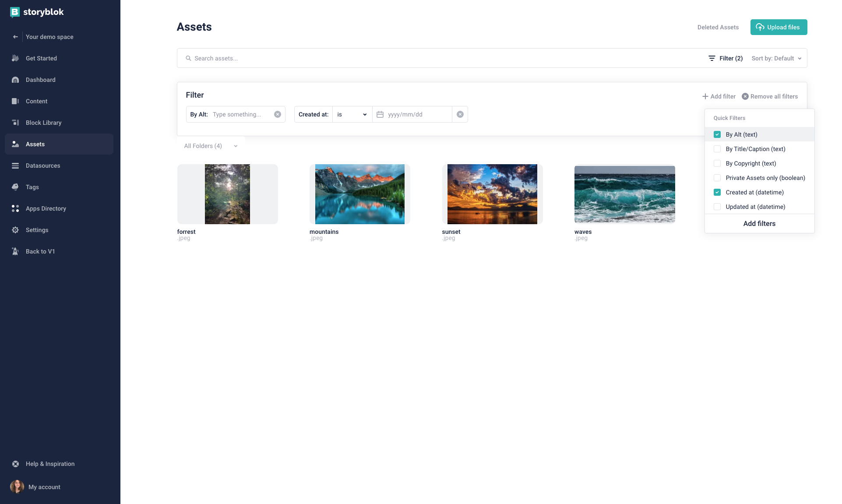Click the Storyblok logo icon
Viewport: 842px width, 504px height.
15,12
